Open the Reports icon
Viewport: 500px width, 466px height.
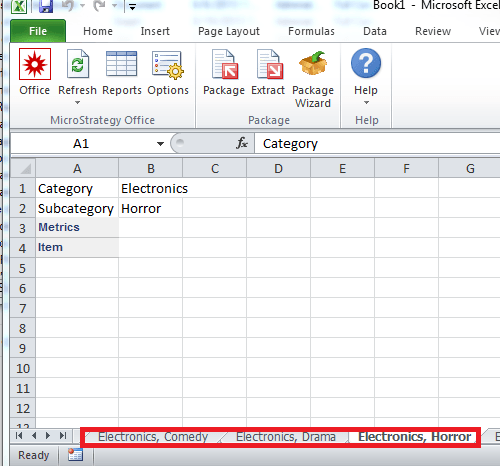coord(121,63)
